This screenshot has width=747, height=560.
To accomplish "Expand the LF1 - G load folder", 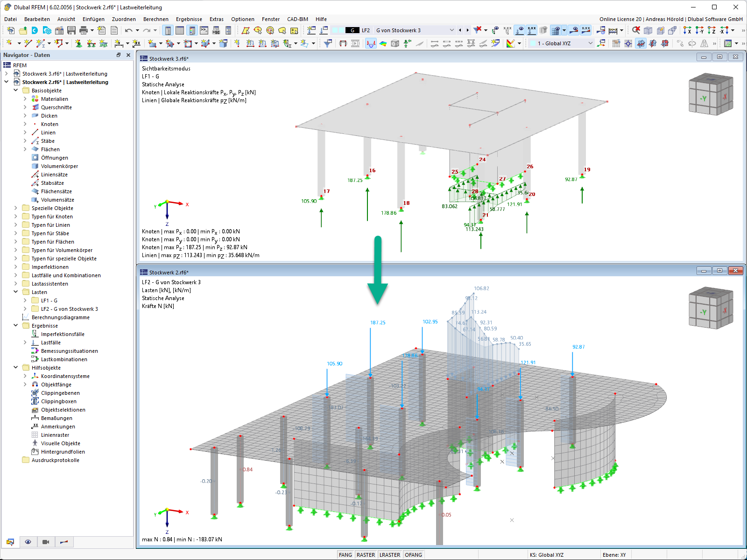I will [x=25, y=301].
